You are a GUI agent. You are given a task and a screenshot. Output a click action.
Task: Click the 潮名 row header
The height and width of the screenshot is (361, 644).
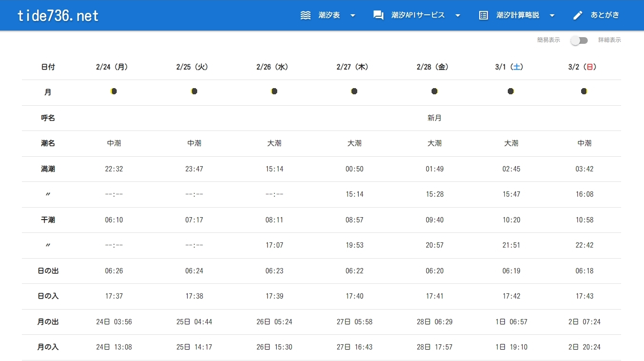[48, 143]
